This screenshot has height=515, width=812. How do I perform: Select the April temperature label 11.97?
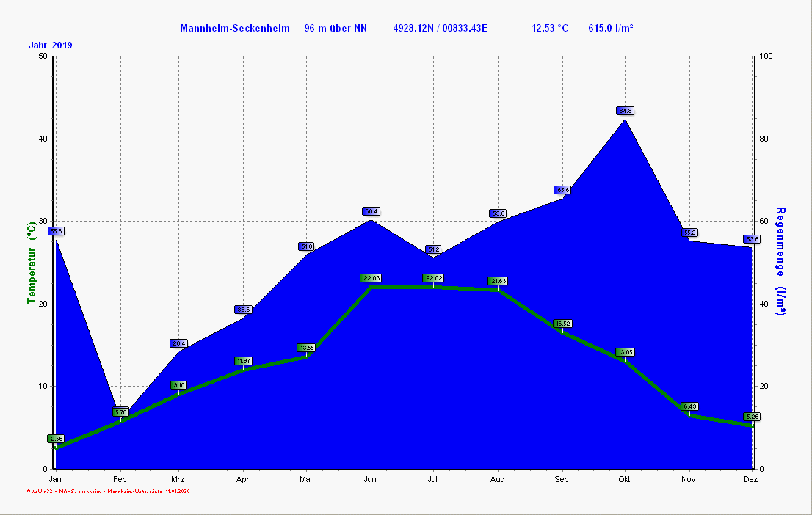point(243,361)
